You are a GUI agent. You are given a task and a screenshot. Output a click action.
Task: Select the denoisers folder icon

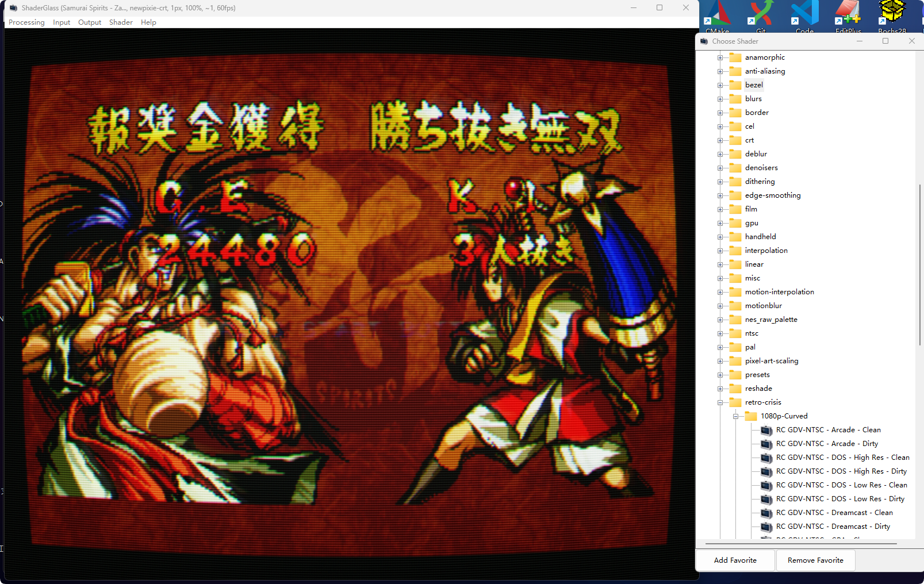pyautogui.click(x=735, y=168)
